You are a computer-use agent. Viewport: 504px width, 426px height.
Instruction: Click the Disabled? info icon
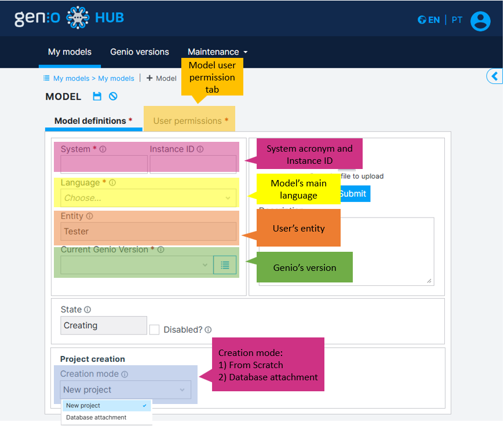(x=209, y=329)
